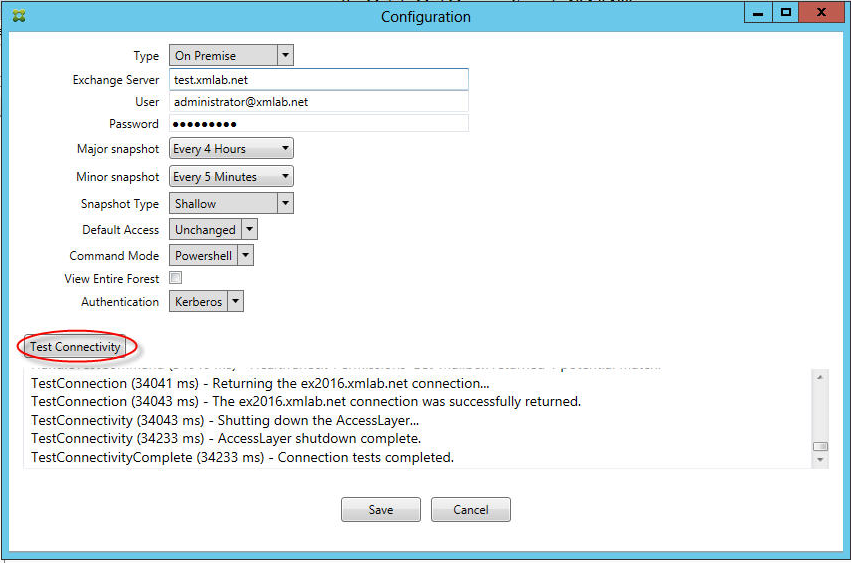Click log line 'Connection tests completed.'
This screenshot has height=563, width=851.
click(243, 458)
